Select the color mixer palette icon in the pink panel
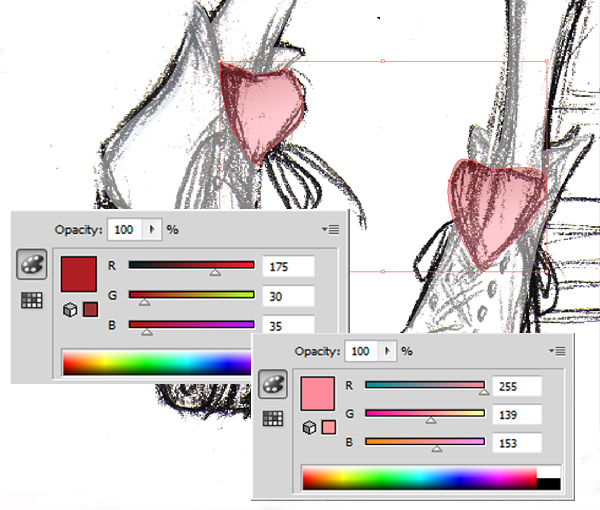 click(272, 384)
